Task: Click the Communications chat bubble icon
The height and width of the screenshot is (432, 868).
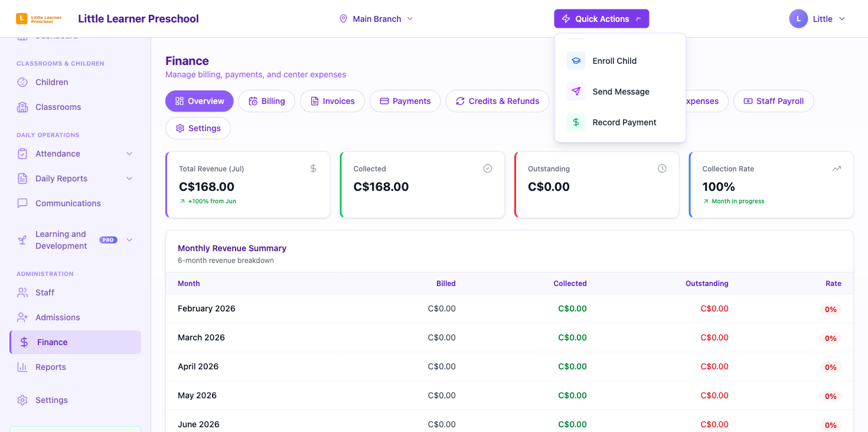Action: pyautogui.click(x=22, y=203)
